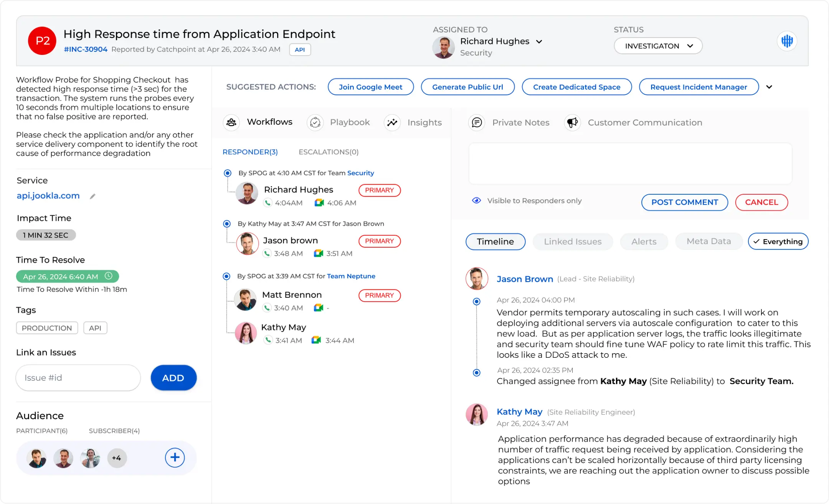Click the Generate Public Url icon button
The width and height of the screenshot is (829, 504).
tap(468, 87)
